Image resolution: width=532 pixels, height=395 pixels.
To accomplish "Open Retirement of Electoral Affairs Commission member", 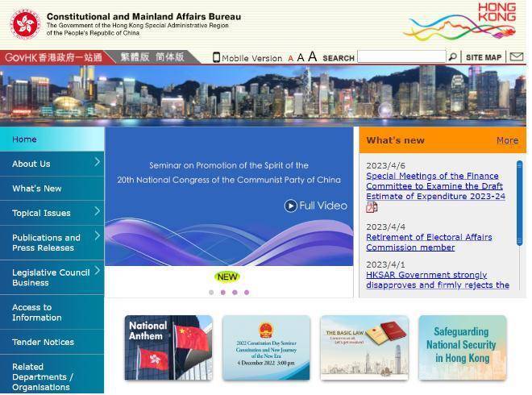I will (x=429, y=243).
